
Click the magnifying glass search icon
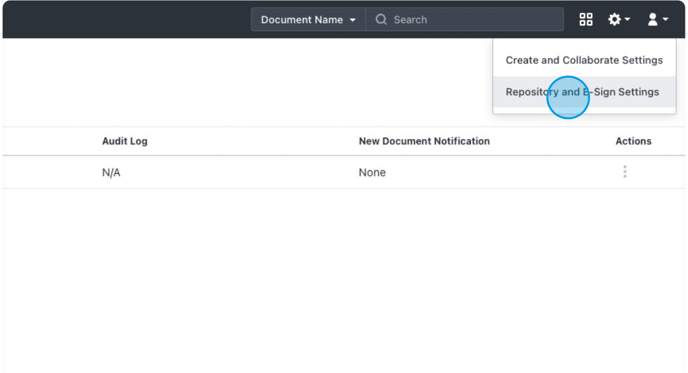click(381, 19)
